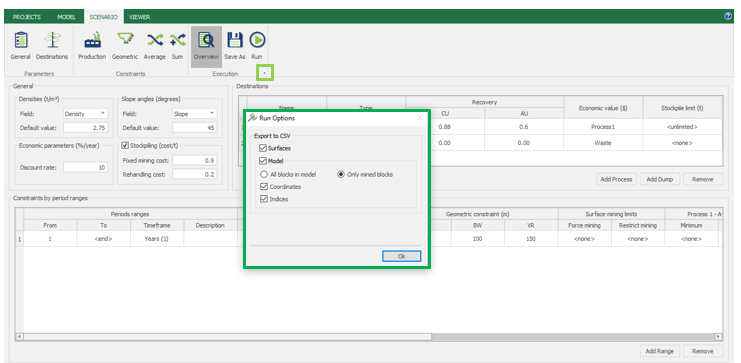Confirm Run Options with Ok button
This screenshot has height=363, width=741.
401,256
